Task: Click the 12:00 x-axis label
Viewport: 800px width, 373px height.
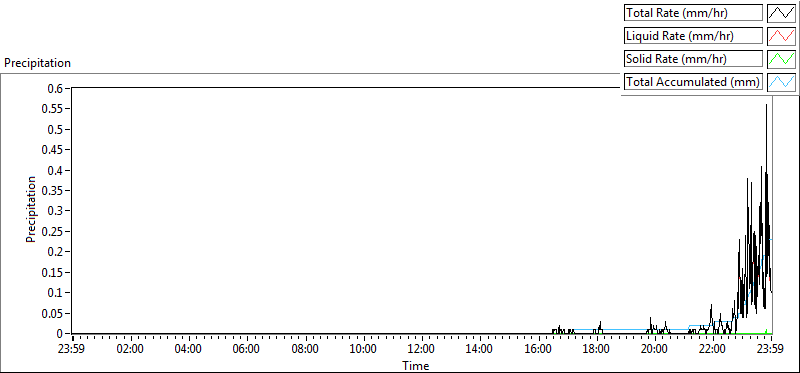Action: tap(422, 350)
